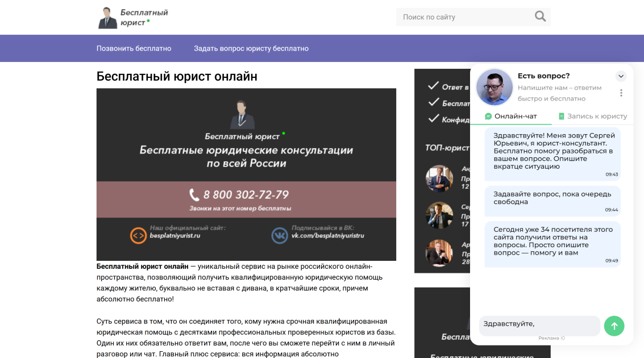Click the Бесплатный юрист site logo icon
This screenshot has height=358, width=644.
pyautogui.click(x=107, y=18)
